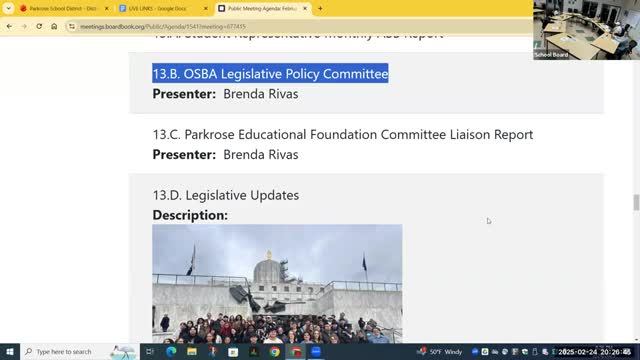This screenshot has height=360, width=640.
Task: Open File Explorer from the taskbar
Action: 192,351
